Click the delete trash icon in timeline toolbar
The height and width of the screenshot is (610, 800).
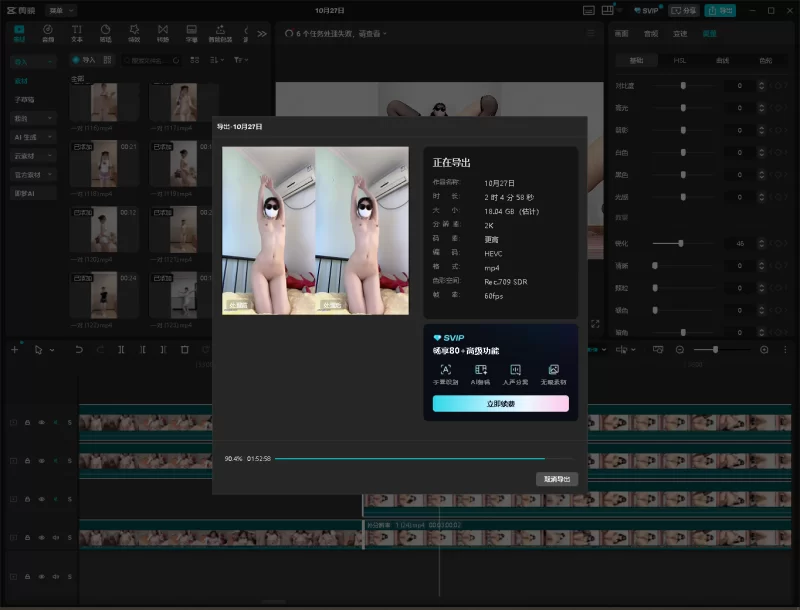[x=185, y=350]
